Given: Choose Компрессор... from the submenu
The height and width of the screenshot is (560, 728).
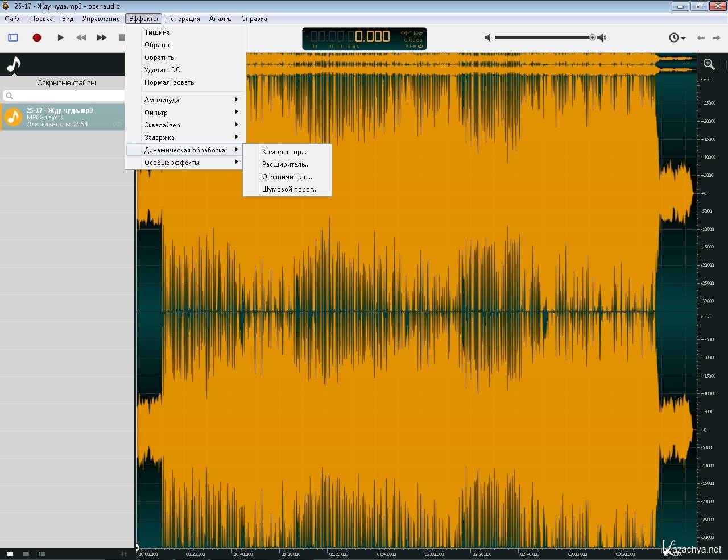Looking at the screenshot, I should 284,152.
